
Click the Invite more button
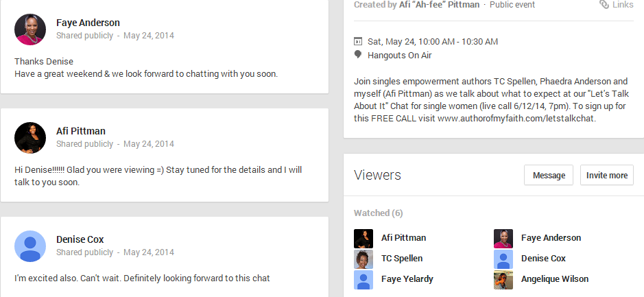tap(607, 175)
